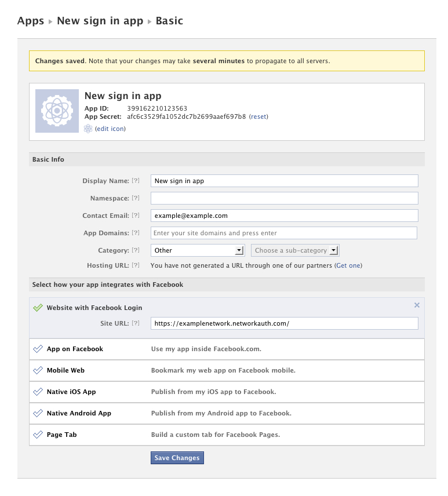448x496 pixels.
Task: Click the large app icon thumbnail
Action: (x=57, y=111)
